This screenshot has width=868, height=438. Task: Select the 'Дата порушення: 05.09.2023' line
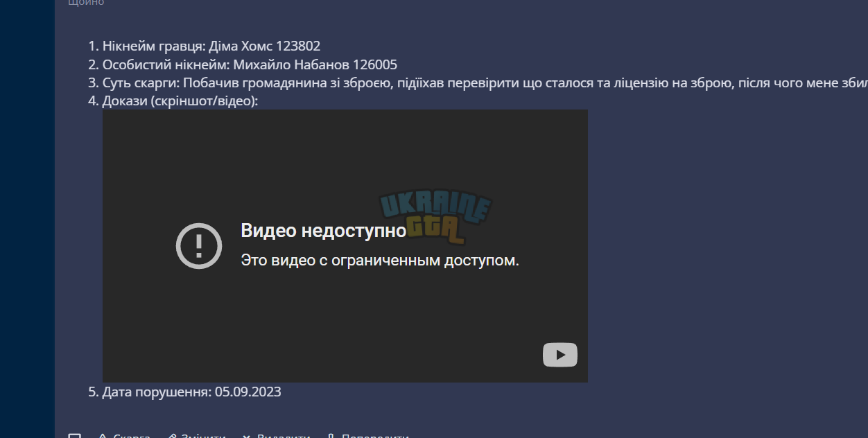coord(192,392)
